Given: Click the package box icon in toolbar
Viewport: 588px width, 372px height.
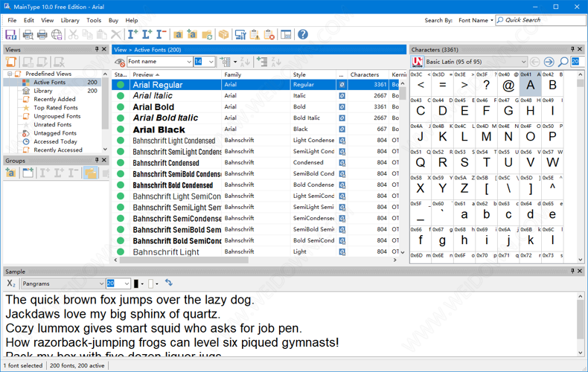Looking at the screenshot, I should [223, 34].
